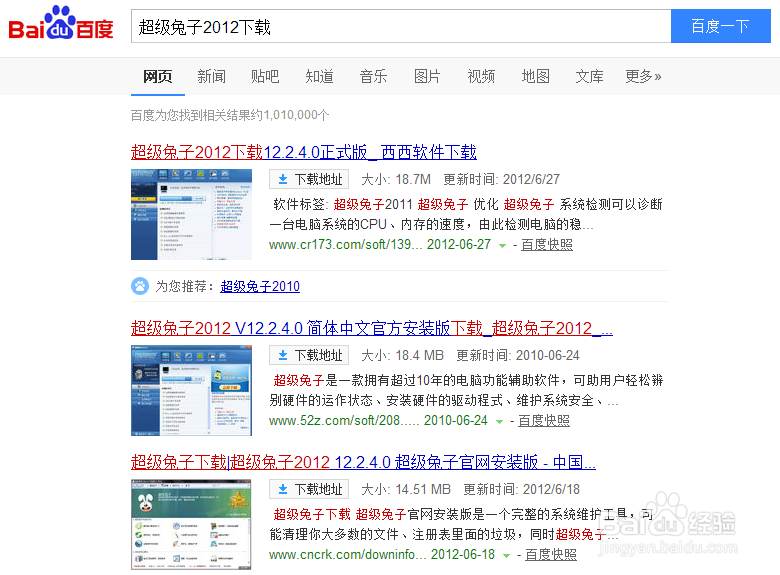780x575 pixels.
Task: Expand green arrow beside 2012-06-27
Action: pos(502,246)
